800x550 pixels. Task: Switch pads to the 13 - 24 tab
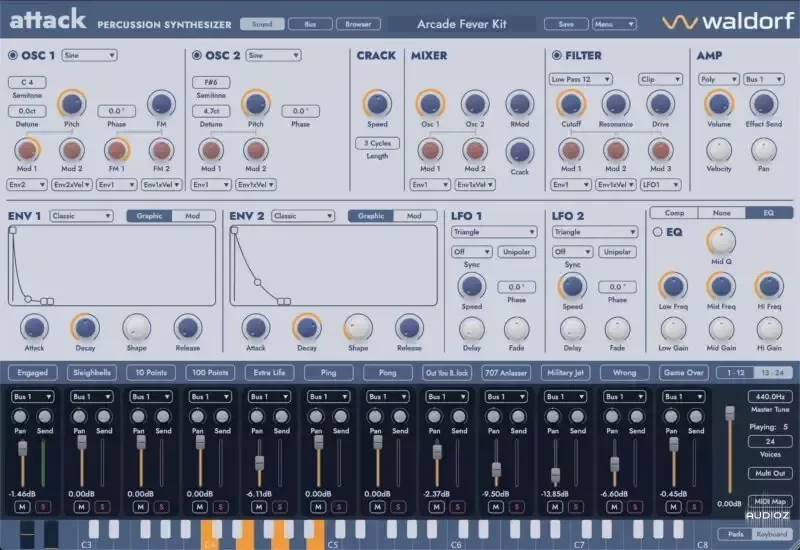[772, 372]
